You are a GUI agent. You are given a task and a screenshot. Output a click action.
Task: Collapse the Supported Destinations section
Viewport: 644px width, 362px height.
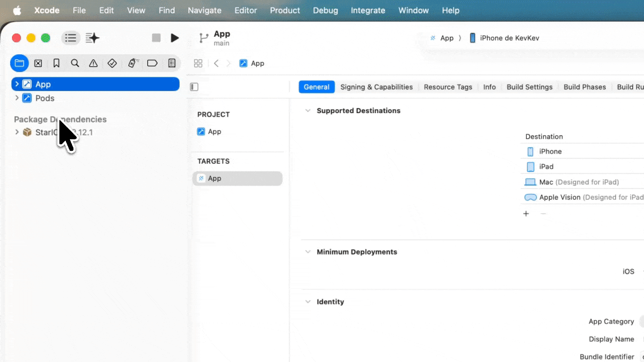pos(308,111)
